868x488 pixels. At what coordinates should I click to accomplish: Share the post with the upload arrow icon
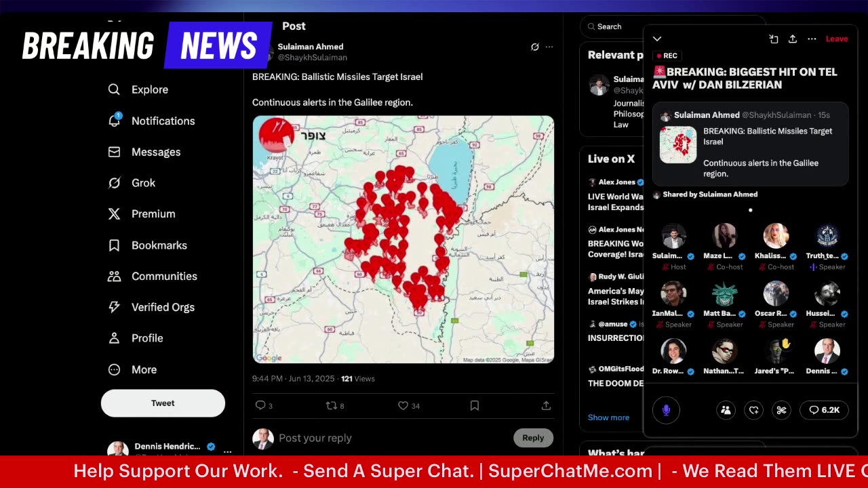pyautogui.click(x=546, y=405)
